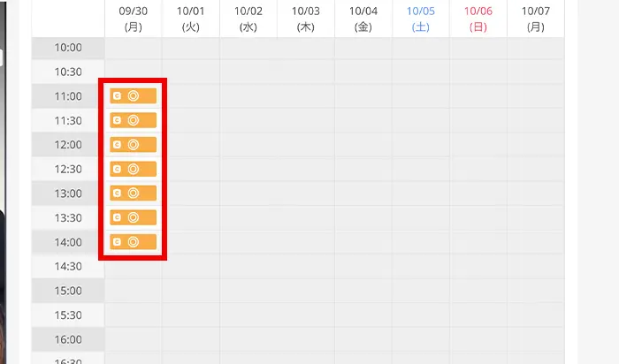Click the 10:00 time row label
The width and height of the screenshot is (619, 364).
68,48
